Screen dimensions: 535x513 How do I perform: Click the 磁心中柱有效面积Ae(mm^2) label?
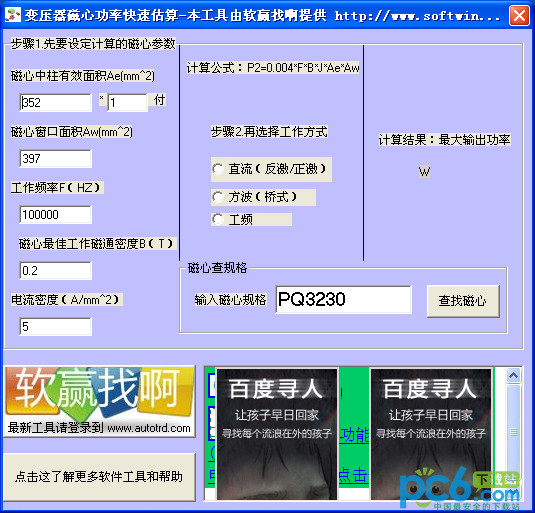coord(83,76)
